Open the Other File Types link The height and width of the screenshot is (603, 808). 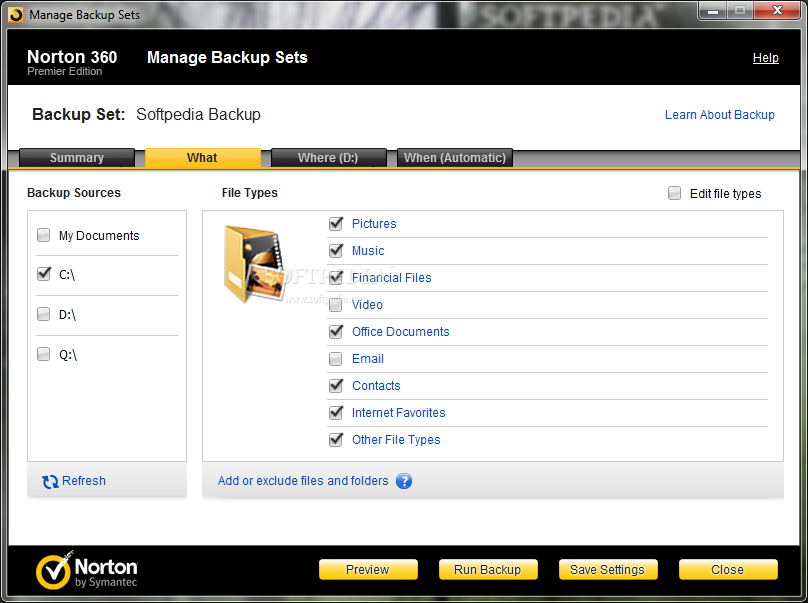396,440
